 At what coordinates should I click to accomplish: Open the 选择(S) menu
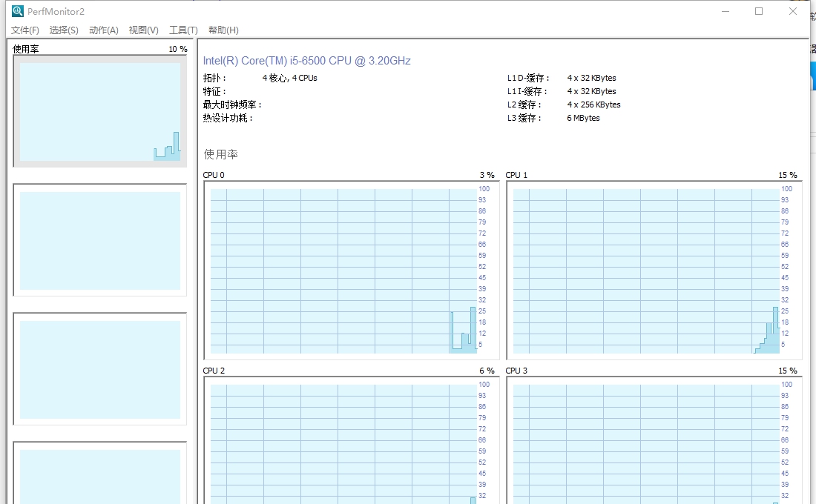point(63,30)
